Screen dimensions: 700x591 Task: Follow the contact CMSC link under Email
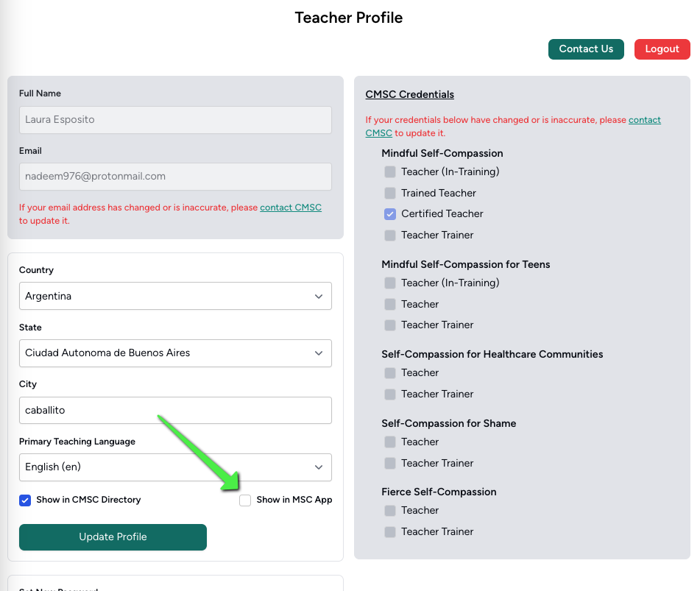pos(291,208)
